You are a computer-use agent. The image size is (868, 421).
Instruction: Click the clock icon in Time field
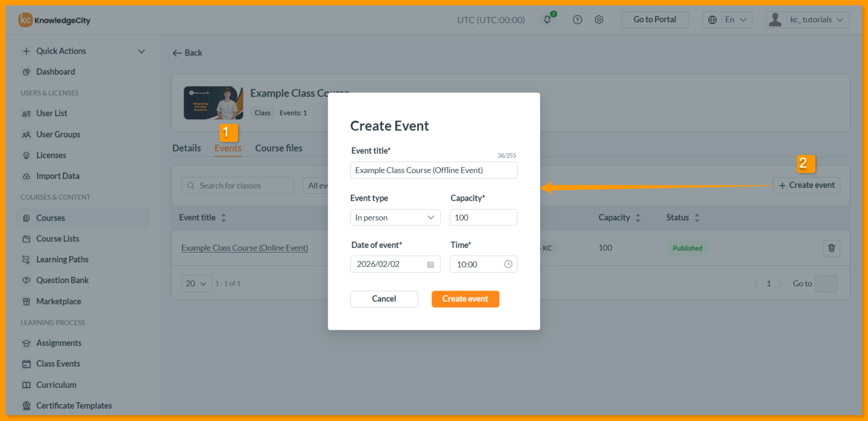(x=508, y=264)
